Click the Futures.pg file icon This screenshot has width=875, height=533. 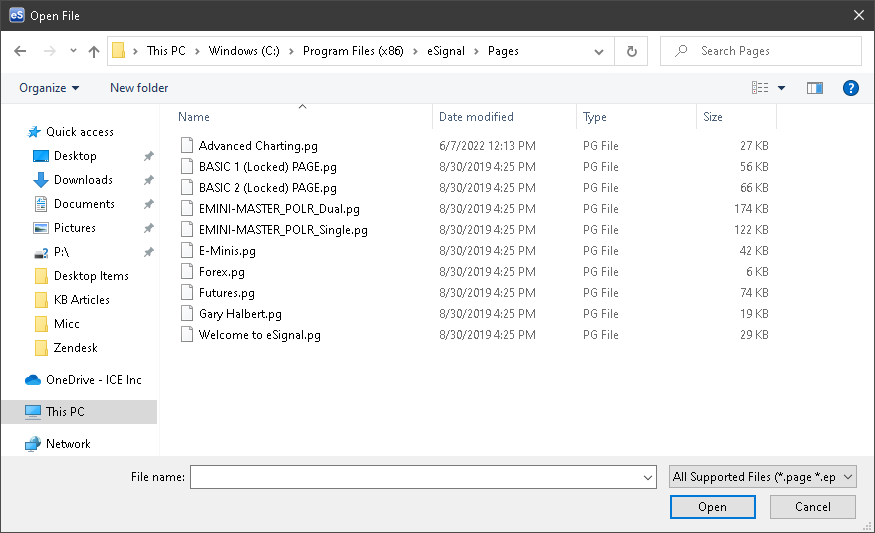click(x=187, y=292)
